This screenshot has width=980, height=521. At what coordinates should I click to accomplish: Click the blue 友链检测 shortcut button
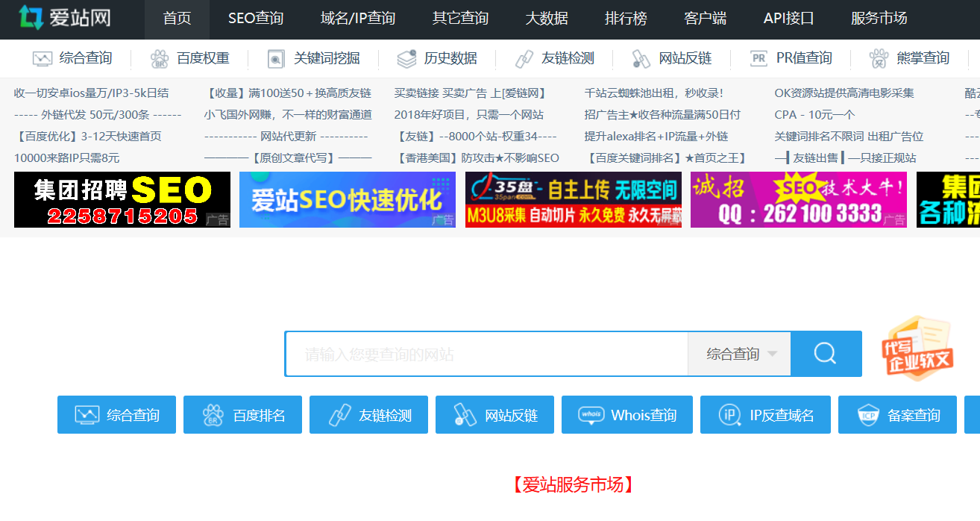(368, 414)
